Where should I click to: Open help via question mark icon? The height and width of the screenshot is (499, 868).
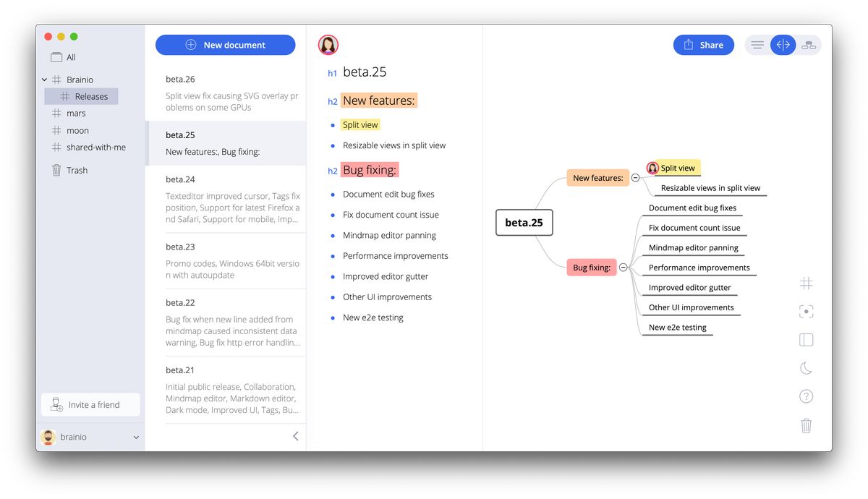[806, 396]
